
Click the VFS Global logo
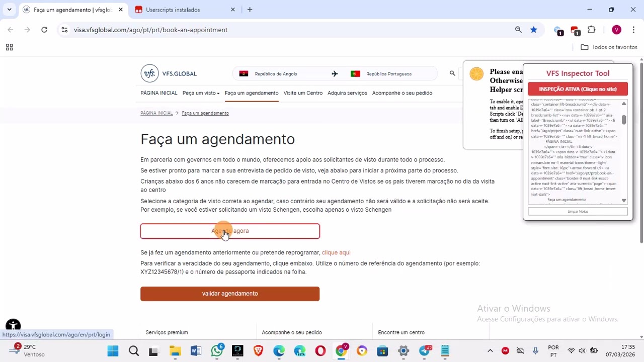tap(169, 73)
